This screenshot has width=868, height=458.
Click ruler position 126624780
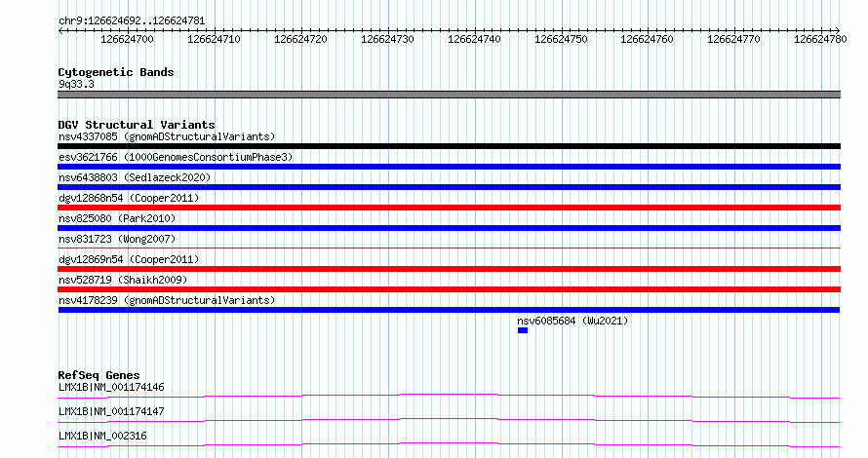(x=820, y=39)
